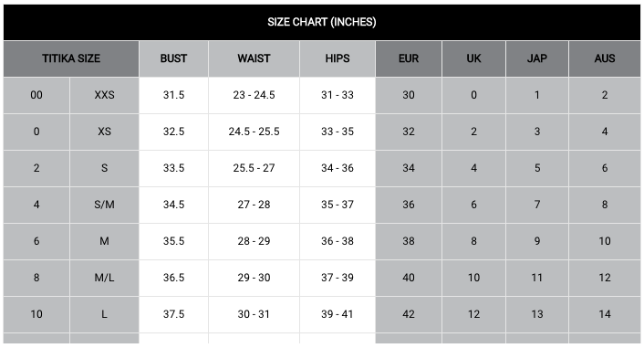Click EUR size 42 cell

point(409,314)
